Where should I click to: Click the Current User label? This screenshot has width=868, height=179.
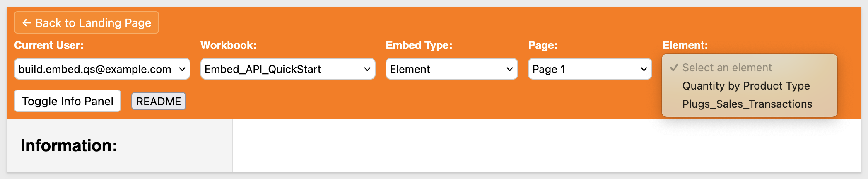coord(49,45)
